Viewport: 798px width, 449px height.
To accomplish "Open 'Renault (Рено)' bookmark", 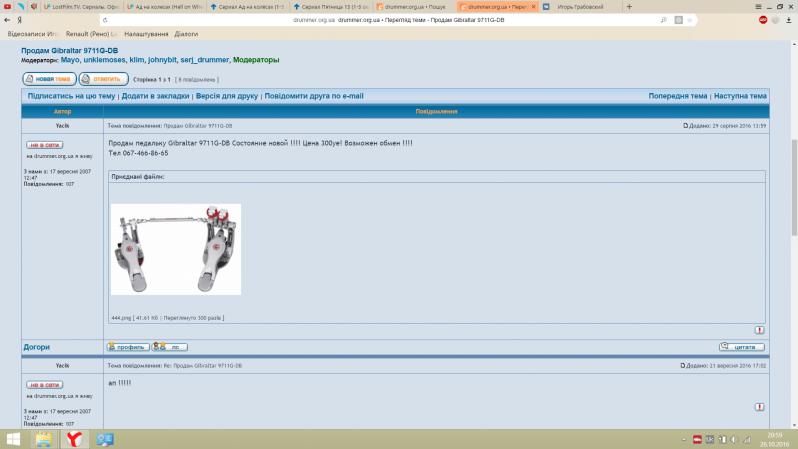I will (x=92, y=34).
